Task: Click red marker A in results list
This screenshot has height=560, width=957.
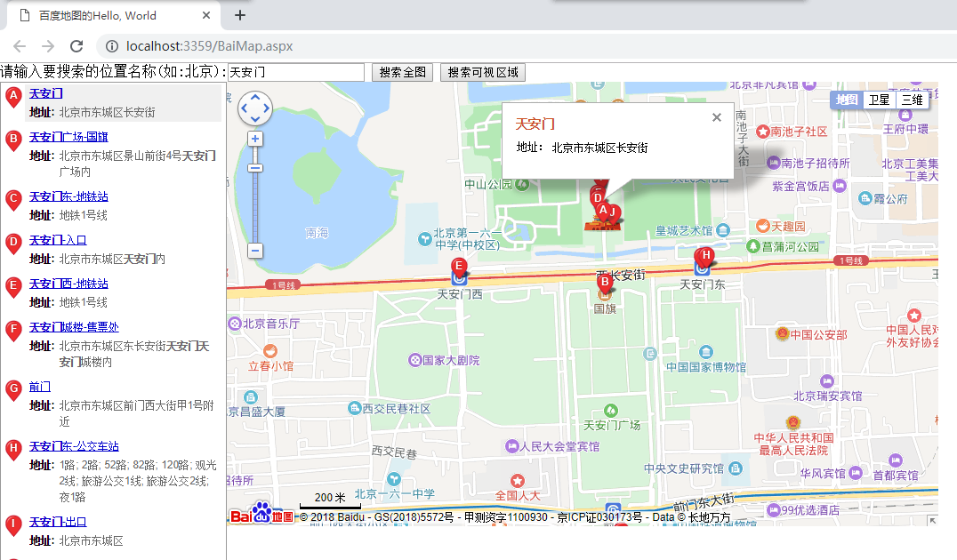Action: coord(12,97)
